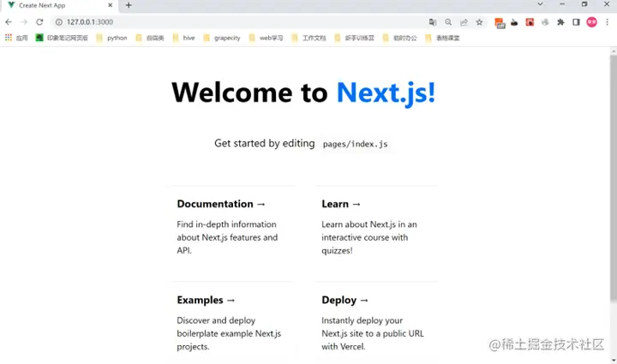The width and height of the screenshot is (617, 364).
Task: Open the Examples card
Action: tap(233, 323)
